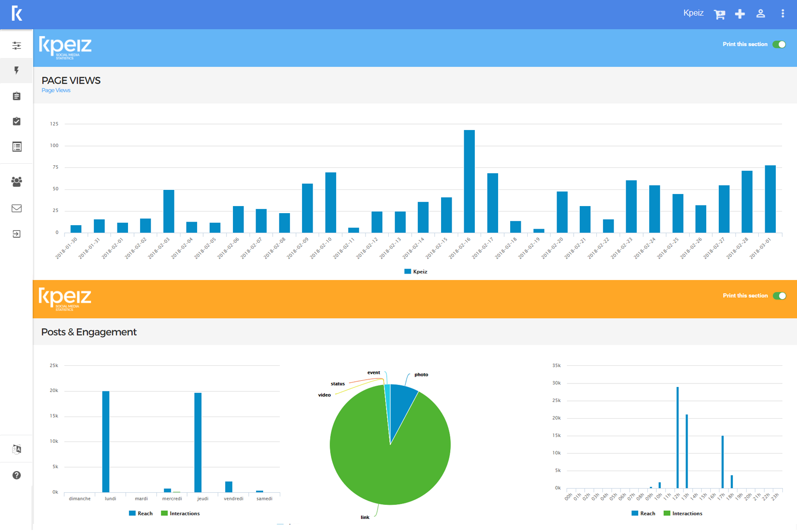Click the 'event' pie label

(x=374, y=373)
